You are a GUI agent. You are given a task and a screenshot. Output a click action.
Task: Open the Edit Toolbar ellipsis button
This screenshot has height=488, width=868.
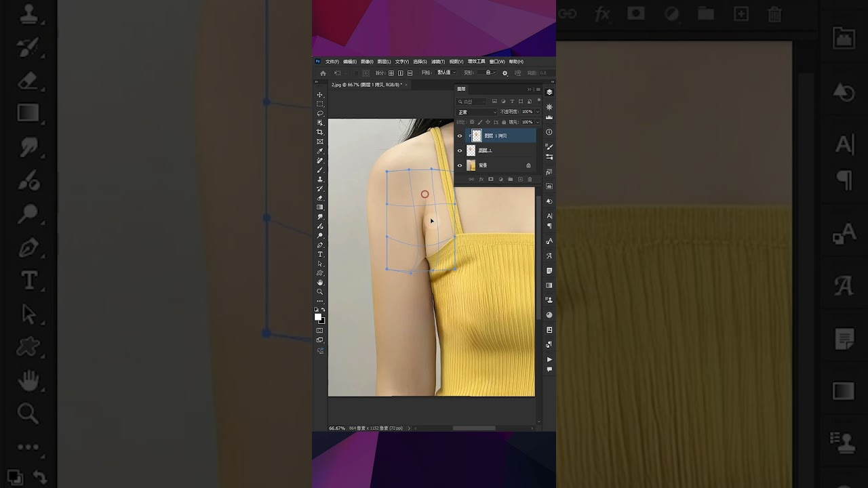point(319,301)
